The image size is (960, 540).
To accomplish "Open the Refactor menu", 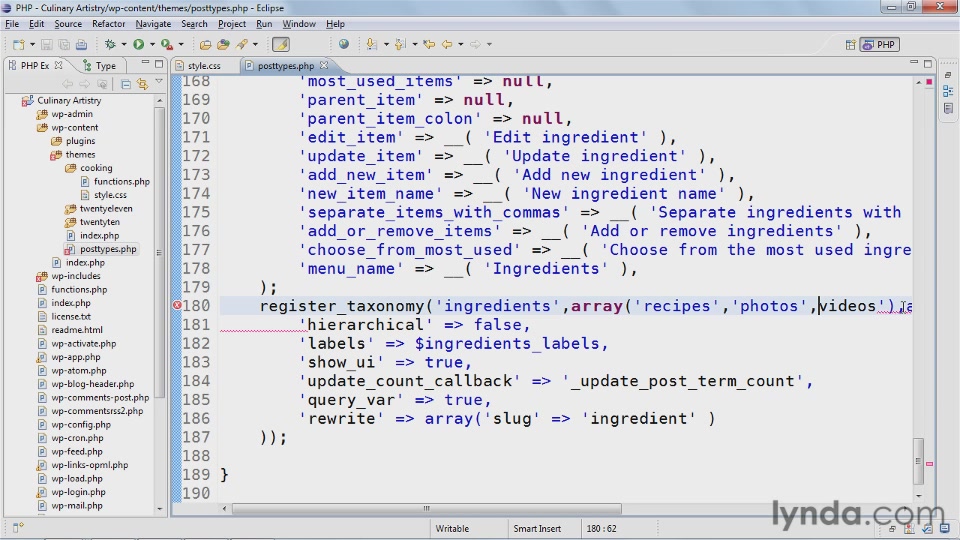I will (108, 24).
